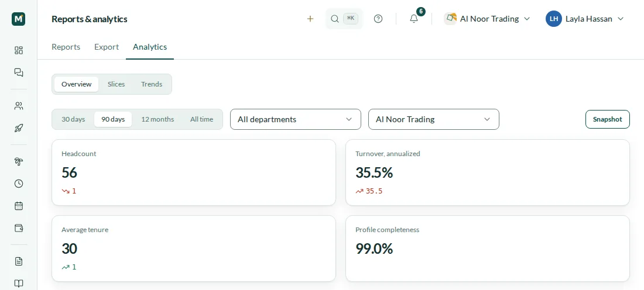This screenshot has height=290, width=644.
Task: Click the Al Noor Trading company logo icon
Action: 451,19
